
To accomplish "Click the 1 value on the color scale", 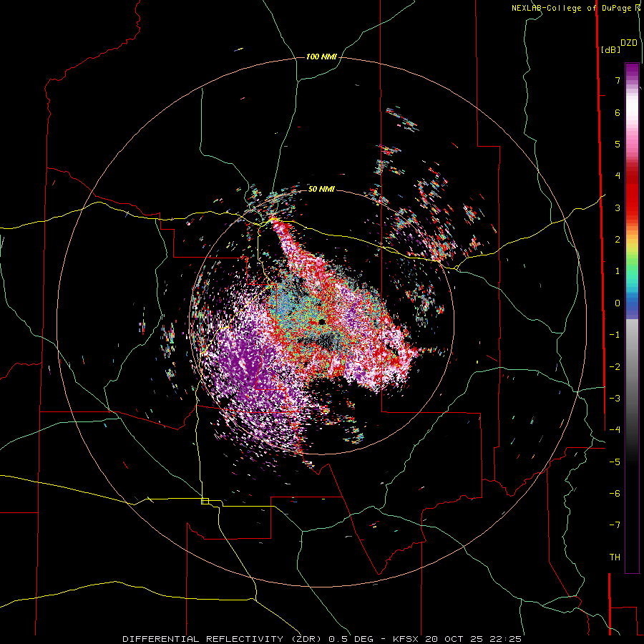I will coord(618,271).
